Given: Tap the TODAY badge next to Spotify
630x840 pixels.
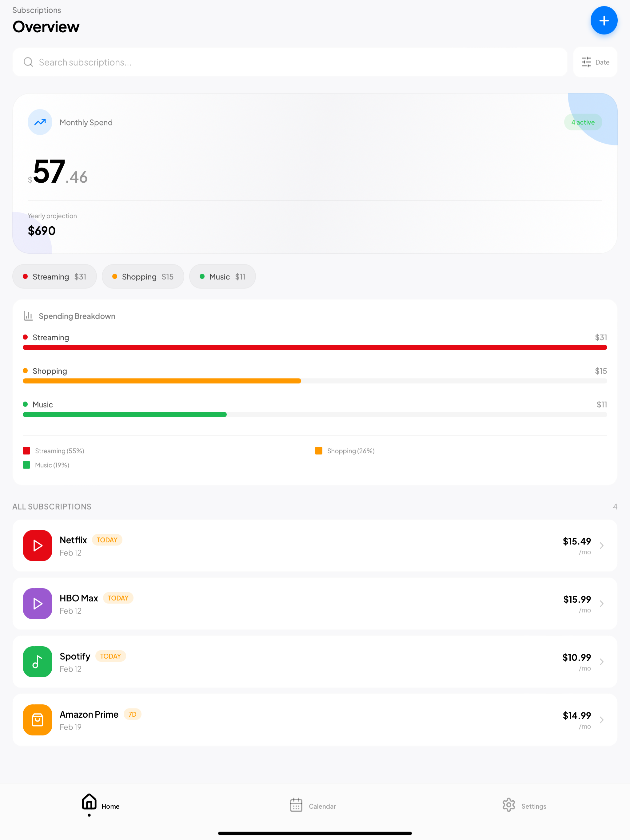Looking at the screenshot, I should point(110,656).
